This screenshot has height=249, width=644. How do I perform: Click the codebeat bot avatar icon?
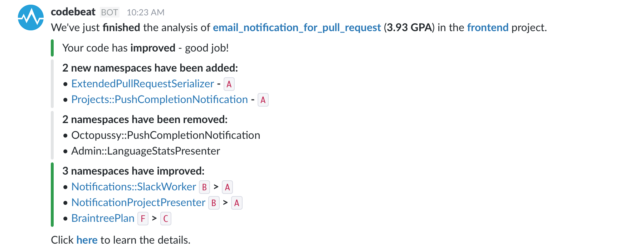pos(31,18)
